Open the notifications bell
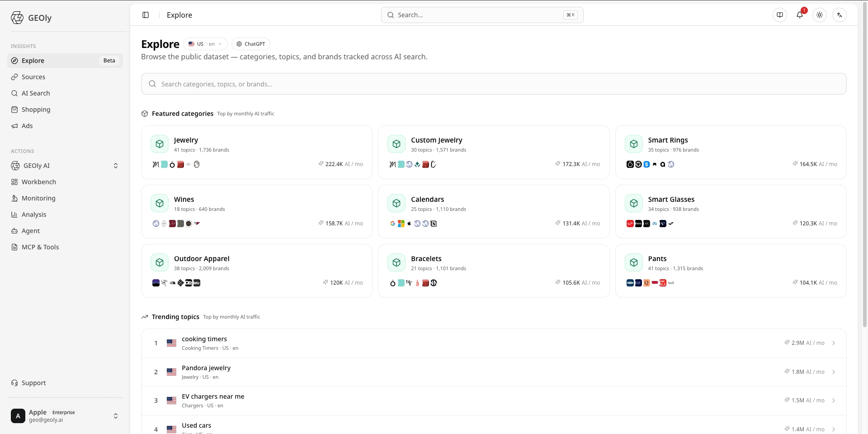The image size is (868, 434). (x=800, y=15)
